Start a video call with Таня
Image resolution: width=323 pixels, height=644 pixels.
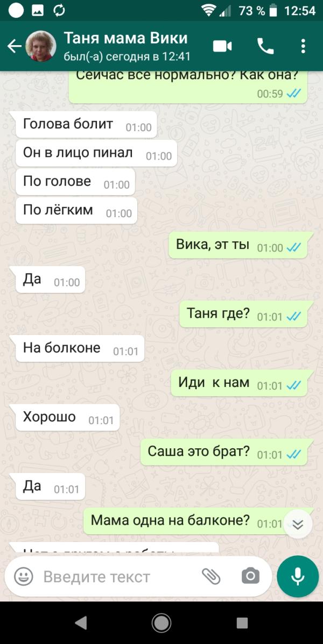tap(223, 46)
